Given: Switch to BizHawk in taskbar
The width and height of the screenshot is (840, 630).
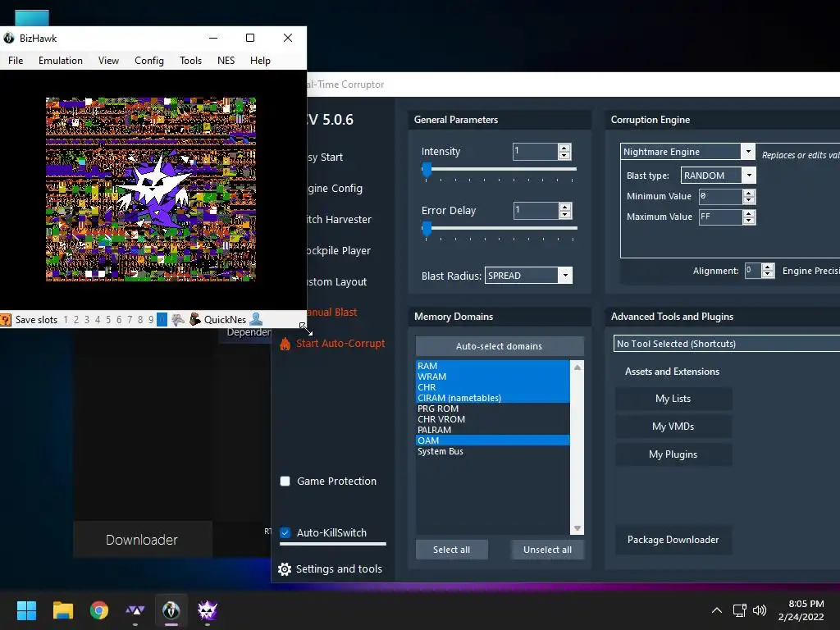Looking at the screenshot, I should (171, 610).
